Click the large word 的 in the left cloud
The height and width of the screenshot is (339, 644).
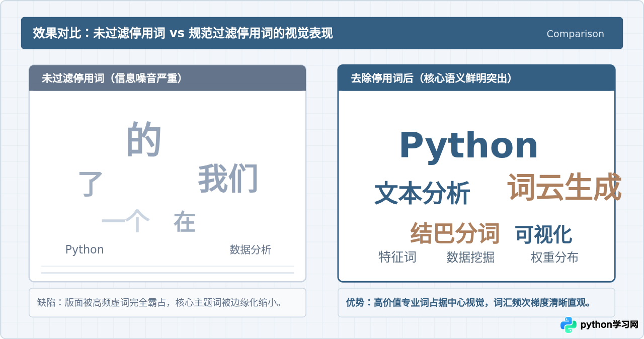coord(143,139)
